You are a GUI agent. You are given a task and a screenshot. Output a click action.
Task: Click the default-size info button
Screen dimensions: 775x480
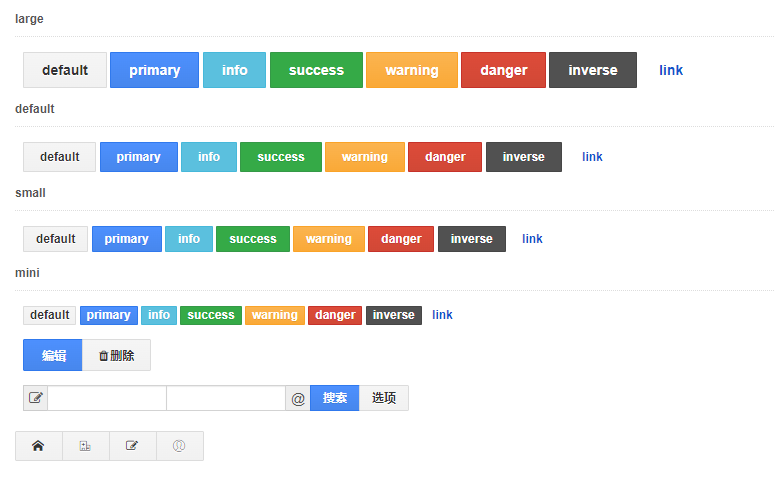[x=209, y=157]
